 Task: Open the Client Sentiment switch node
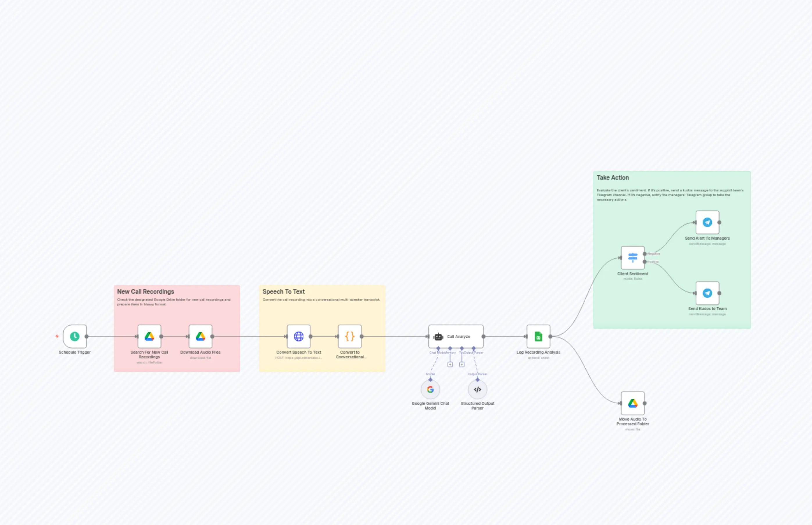pyautogui.click(x=632, y=258)
